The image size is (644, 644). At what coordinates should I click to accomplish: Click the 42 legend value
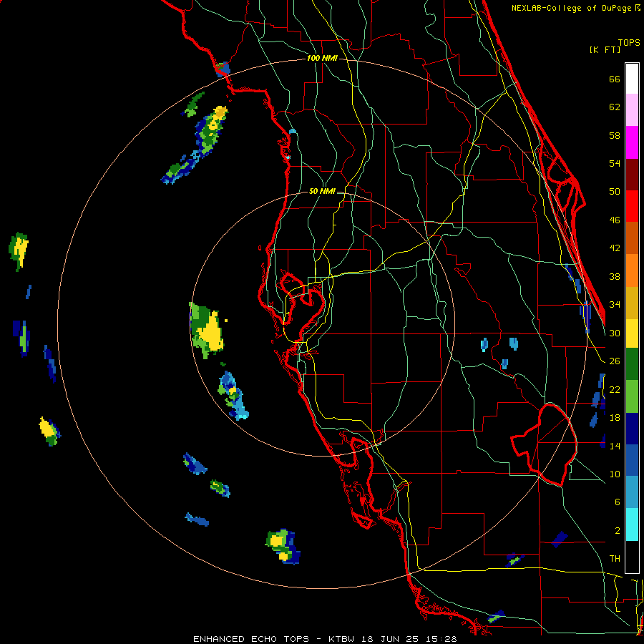(x=615, y=248)
